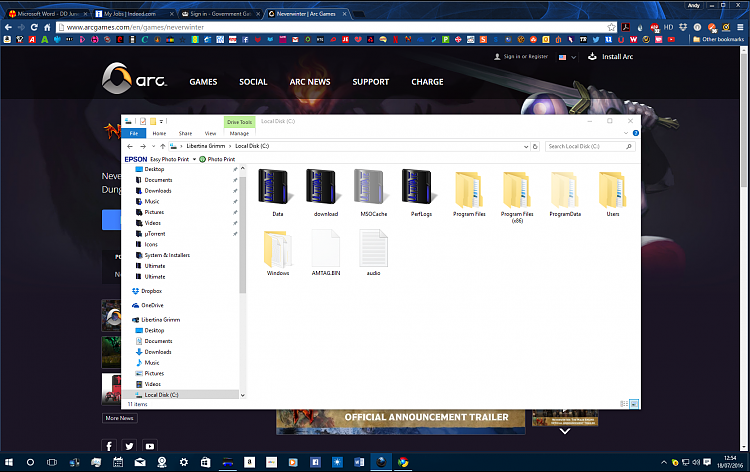Select the AMTAG.BIN file
750x472 pixels.
pyautogui.click(x=326, y=249)
